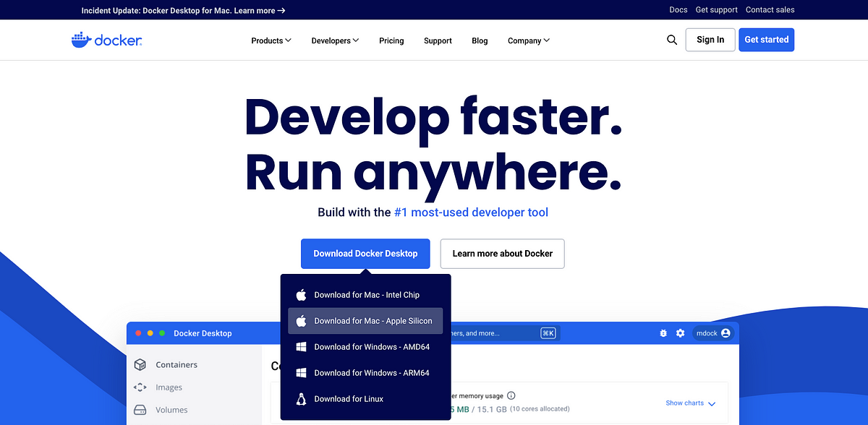Open Docker Desktop settings gear icon

pos(680,333)
